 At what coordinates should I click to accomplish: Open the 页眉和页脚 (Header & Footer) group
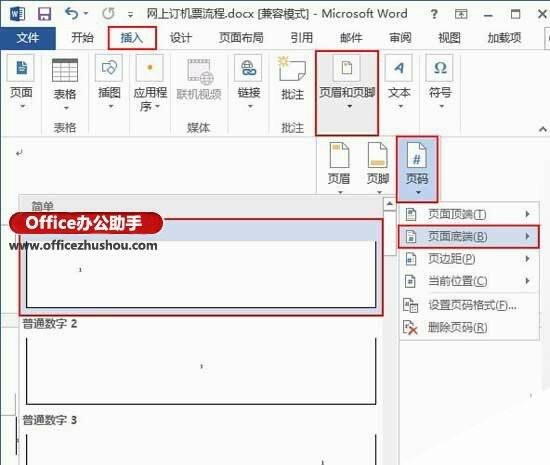tap(347, 93)
